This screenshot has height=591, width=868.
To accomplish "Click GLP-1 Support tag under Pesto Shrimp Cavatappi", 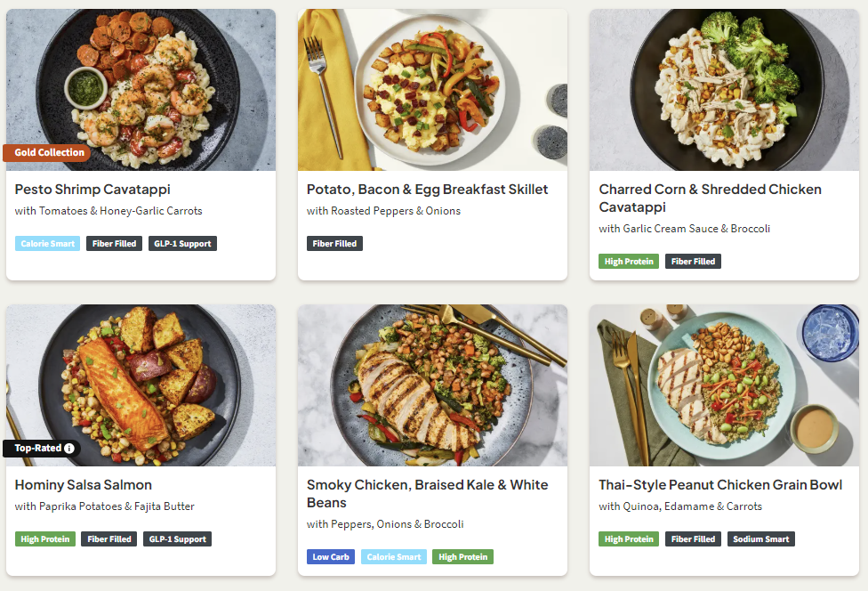I will pos(182,244).
